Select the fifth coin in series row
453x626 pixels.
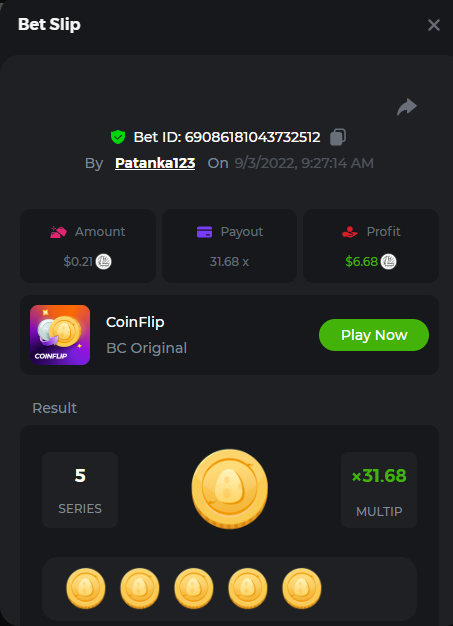pos(302,588)
